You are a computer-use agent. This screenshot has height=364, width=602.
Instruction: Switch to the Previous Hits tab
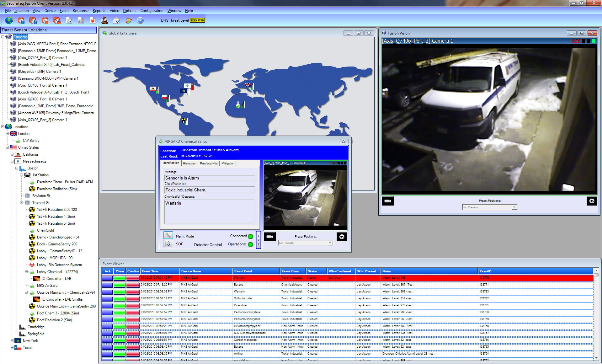click(x=209, y=163)
